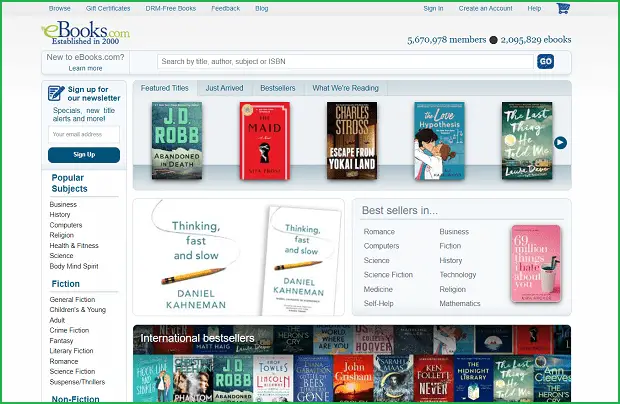Open Fiction in Best sellers panel
Screen dimensions: 620x404
click(x=450, y=246)
